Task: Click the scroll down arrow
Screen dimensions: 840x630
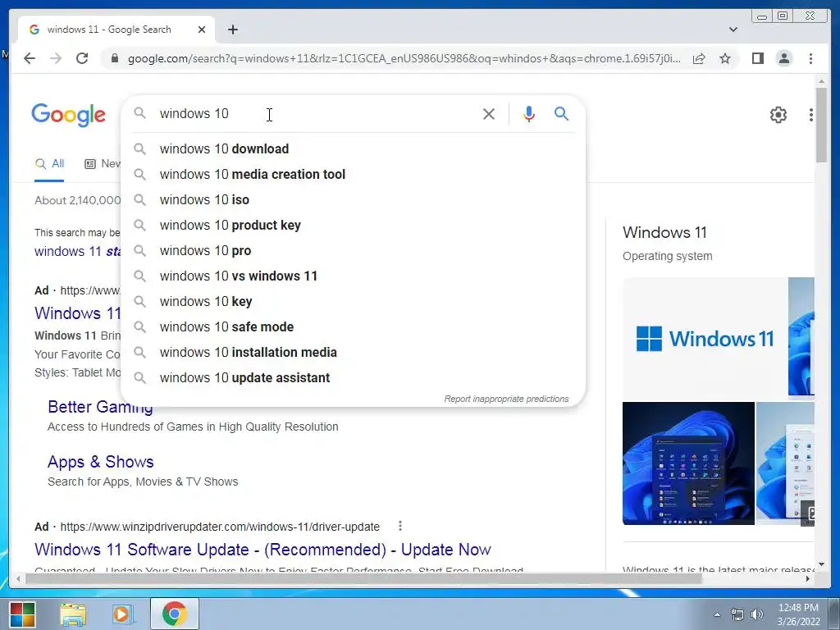Action: (821, 564)
